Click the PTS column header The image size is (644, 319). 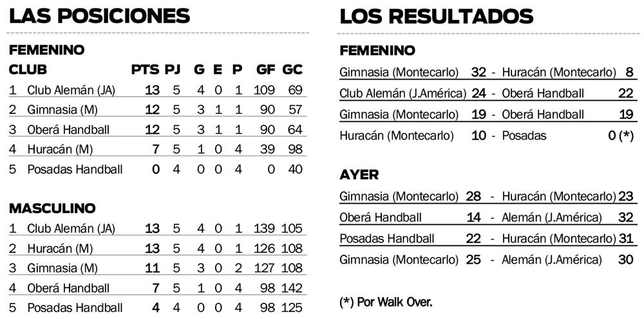click(145, 69)
